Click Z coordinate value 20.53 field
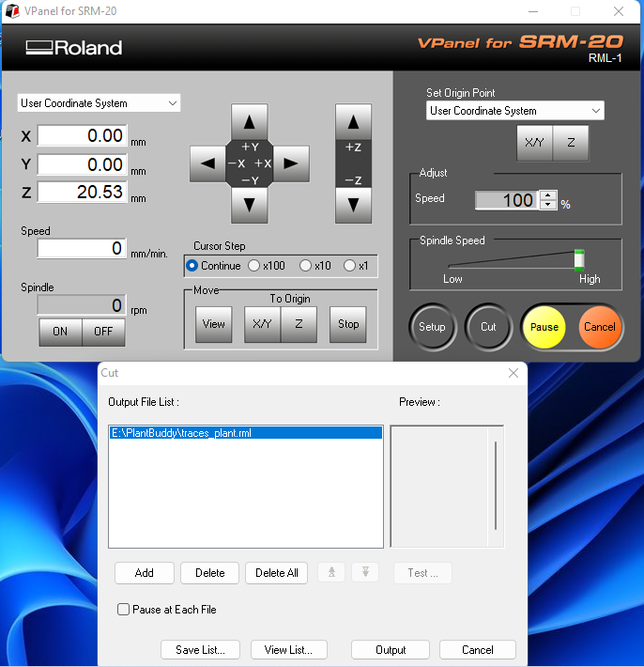 point(83,192)
